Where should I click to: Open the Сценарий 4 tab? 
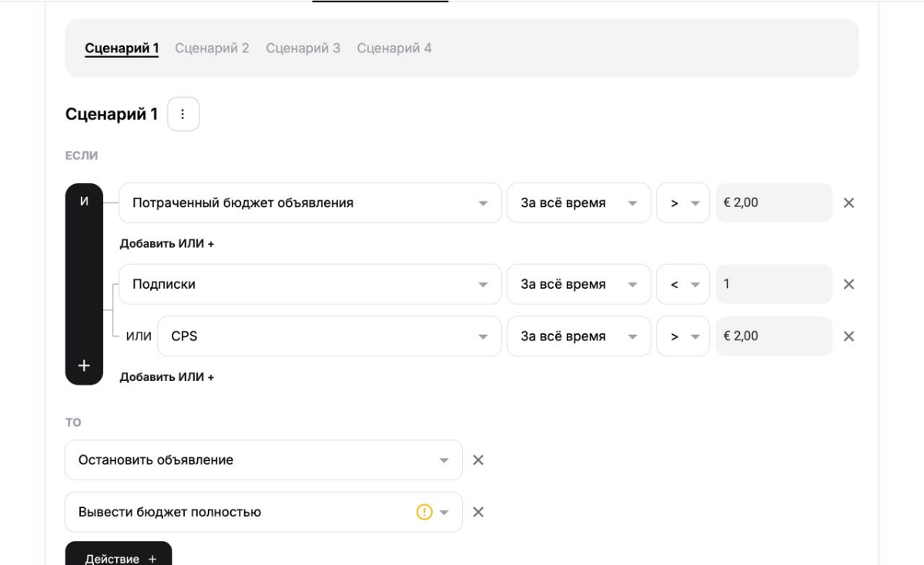393,48
